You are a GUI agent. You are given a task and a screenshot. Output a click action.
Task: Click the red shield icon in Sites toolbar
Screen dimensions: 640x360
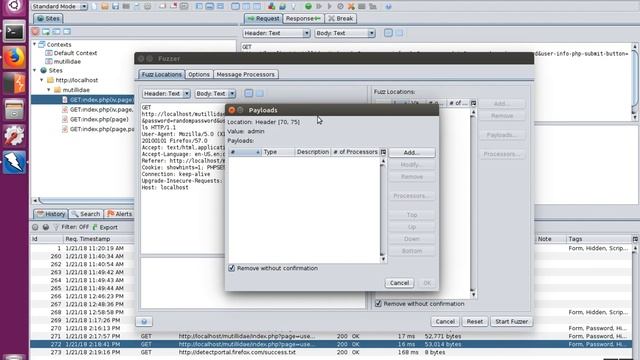point(36,31)
